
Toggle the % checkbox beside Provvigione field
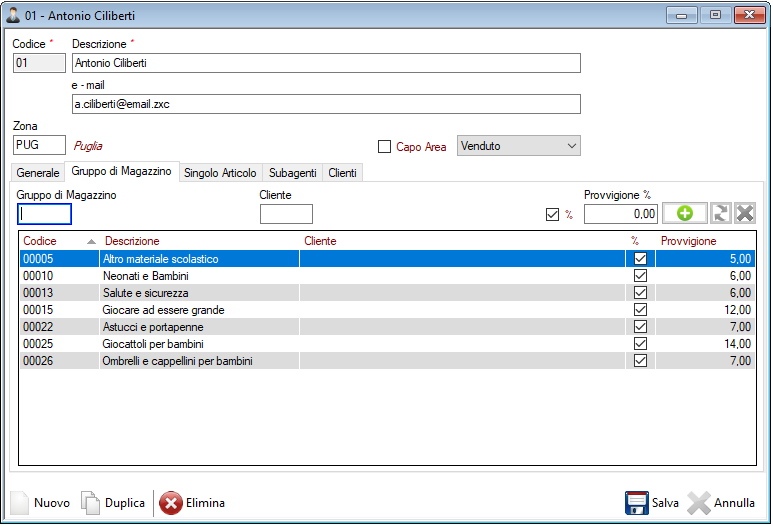pos(553,214)
